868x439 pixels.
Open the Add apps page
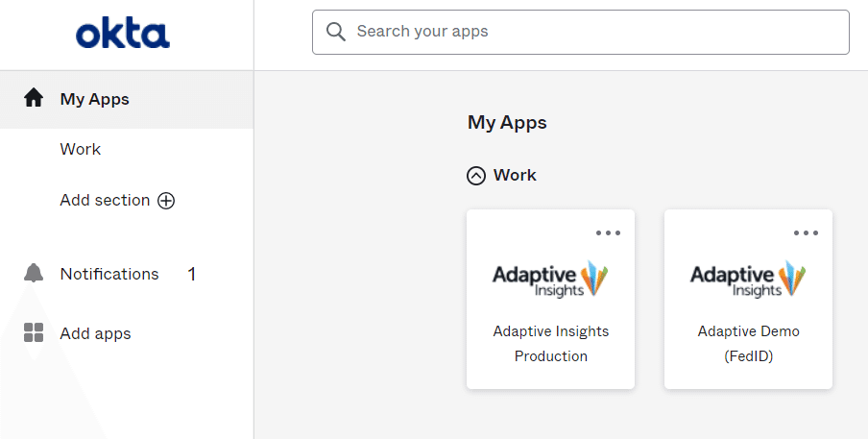pyautogui.click(x=95, y=333)
